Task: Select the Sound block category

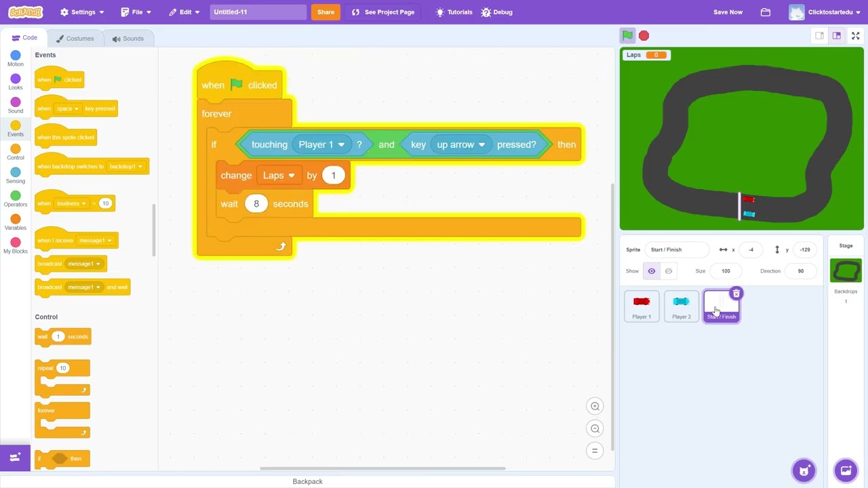Action: [16, 106]
